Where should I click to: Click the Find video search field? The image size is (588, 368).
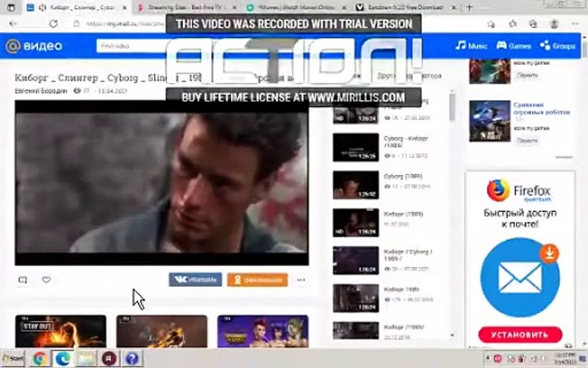coord(131,46)
